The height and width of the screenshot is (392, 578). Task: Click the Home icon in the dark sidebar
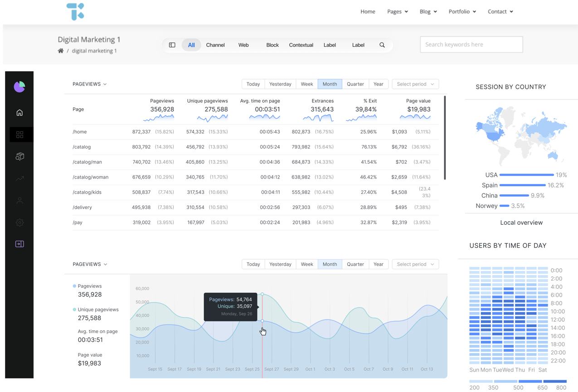(19, 113)
